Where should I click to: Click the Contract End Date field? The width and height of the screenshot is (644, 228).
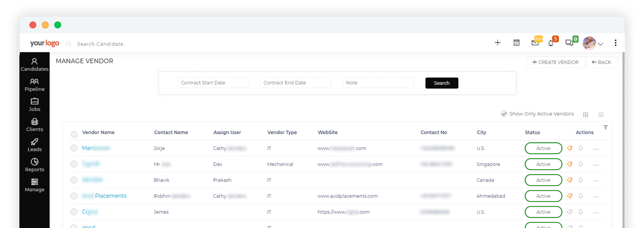coord(296,83)
